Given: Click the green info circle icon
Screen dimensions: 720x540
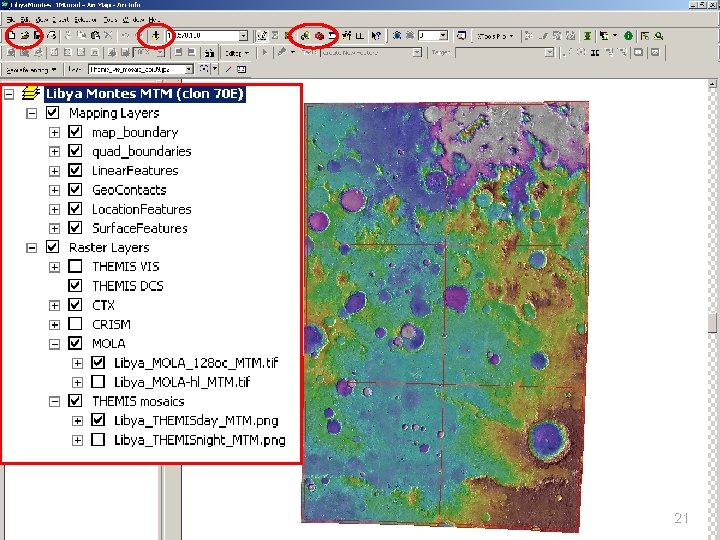Looking at the screenshot, I should pos(628,35).
